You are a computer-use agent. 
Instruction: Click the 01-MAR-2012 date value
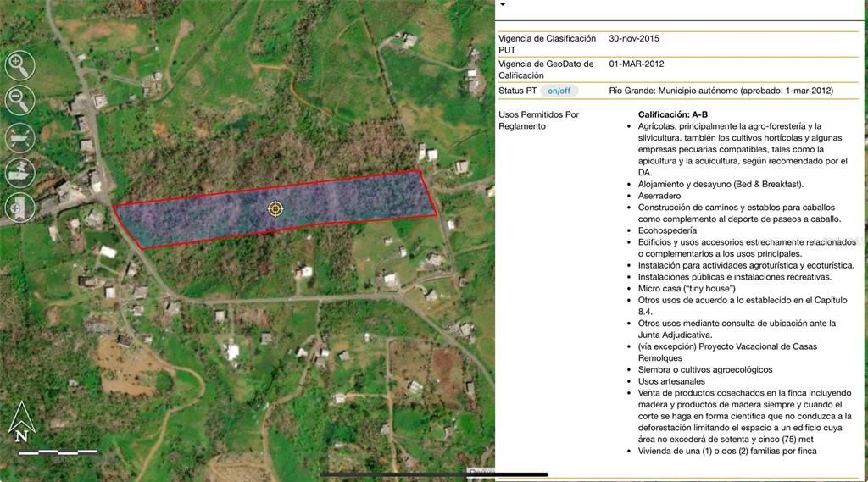636,64
